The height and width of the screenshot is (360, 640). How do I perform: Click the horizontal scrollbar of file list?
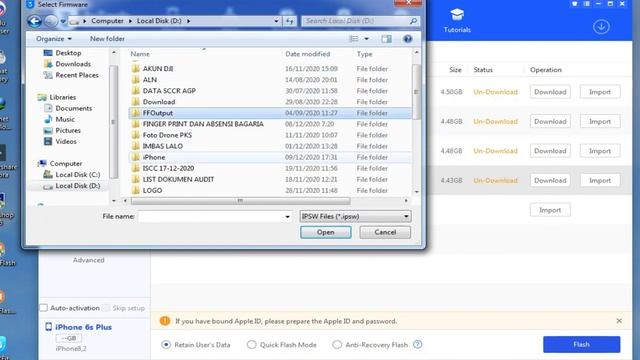coord(240,201)
